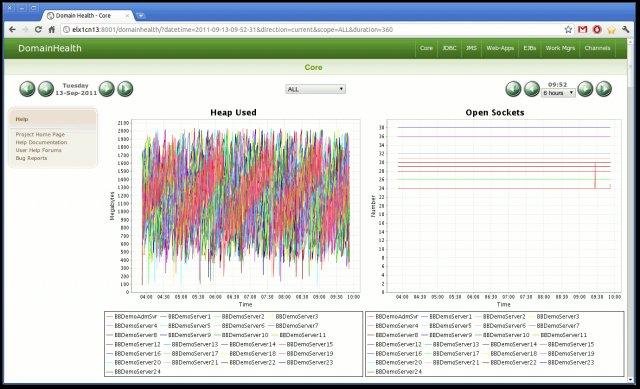Click the DomainHealth header title

coord(50,48)
